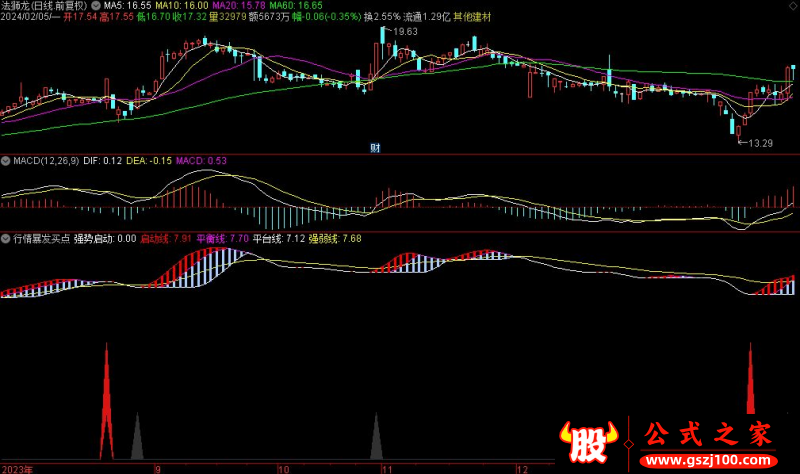Click the 换2.55% turnover value
This screenshot has height=474, width=800.
pos(382,17)
